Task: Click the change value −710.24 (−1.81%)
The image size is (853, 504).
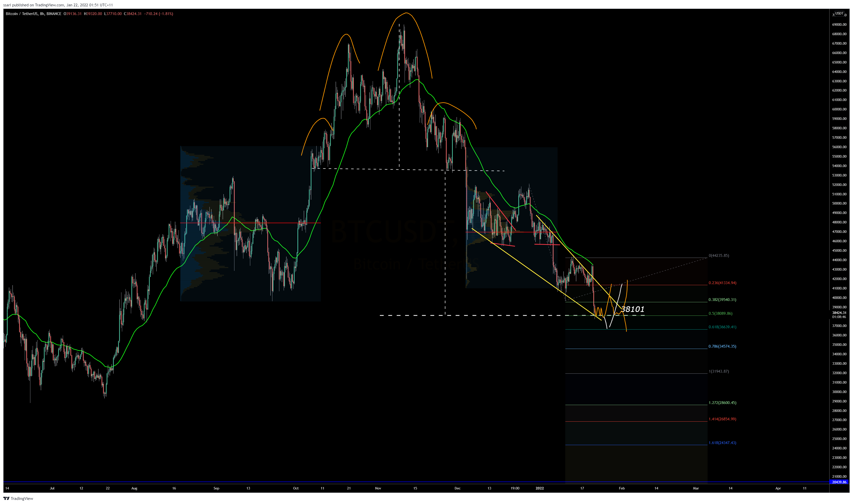Action: 159,14
